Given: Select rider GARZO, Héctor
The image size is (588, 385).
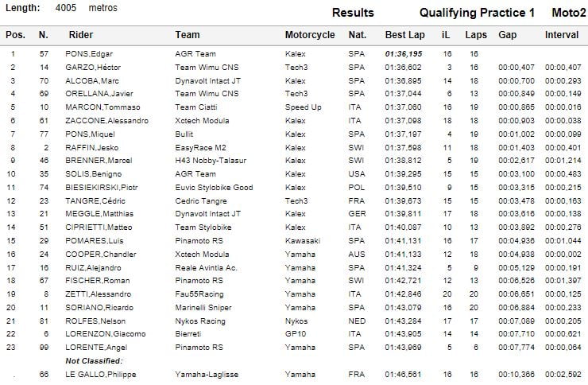Looking at the screenshot, I should pos(92,67).
